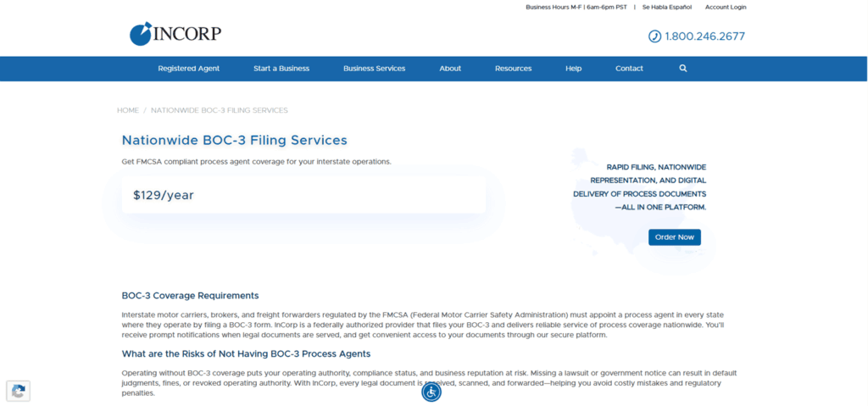Screen dimensions: 868x406
Task: Click the reCAPTCHA badge icon
Action: point(19,391)
